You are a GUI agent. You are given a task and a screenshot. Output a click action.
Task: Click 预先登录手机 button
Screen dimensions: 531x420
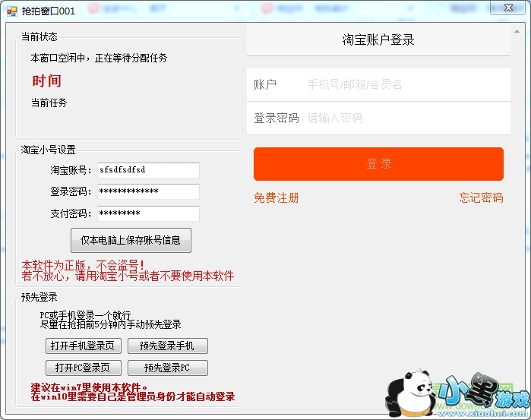coord(168,346)
